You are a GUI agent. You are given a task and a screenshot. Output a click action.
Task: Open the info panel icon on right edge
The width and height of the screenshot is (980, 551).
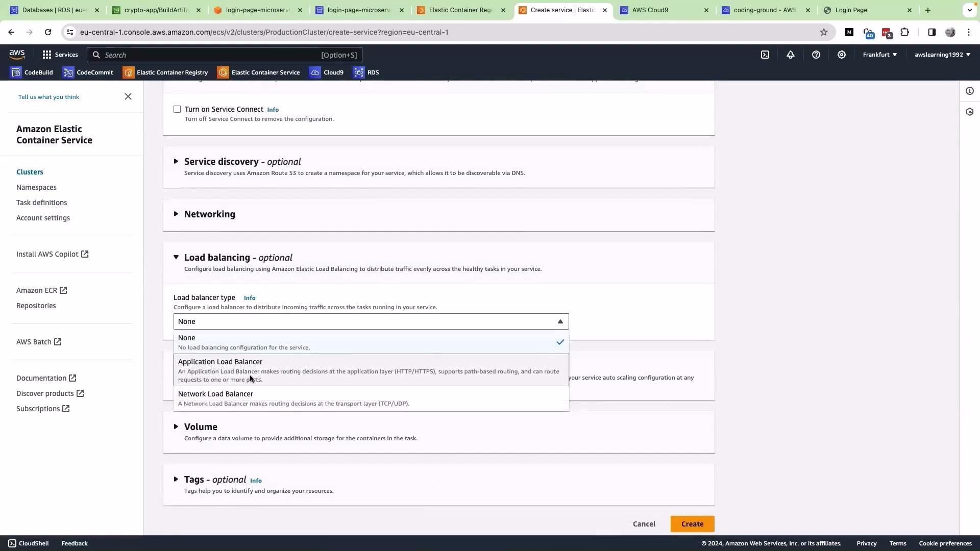(970, 91)
